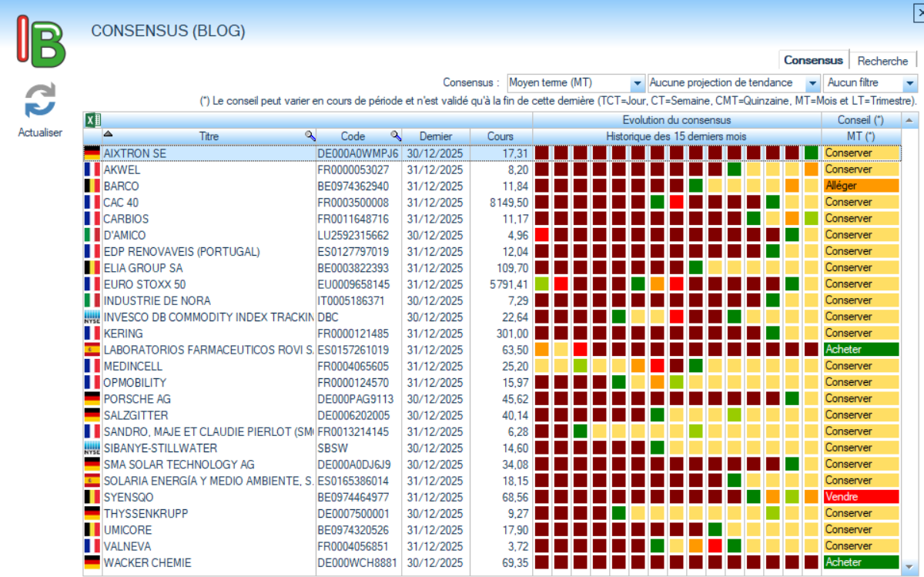This screenshot has width=924, height=577.
Task: Sort by the Cours column header
Action: tap(500, 136)
